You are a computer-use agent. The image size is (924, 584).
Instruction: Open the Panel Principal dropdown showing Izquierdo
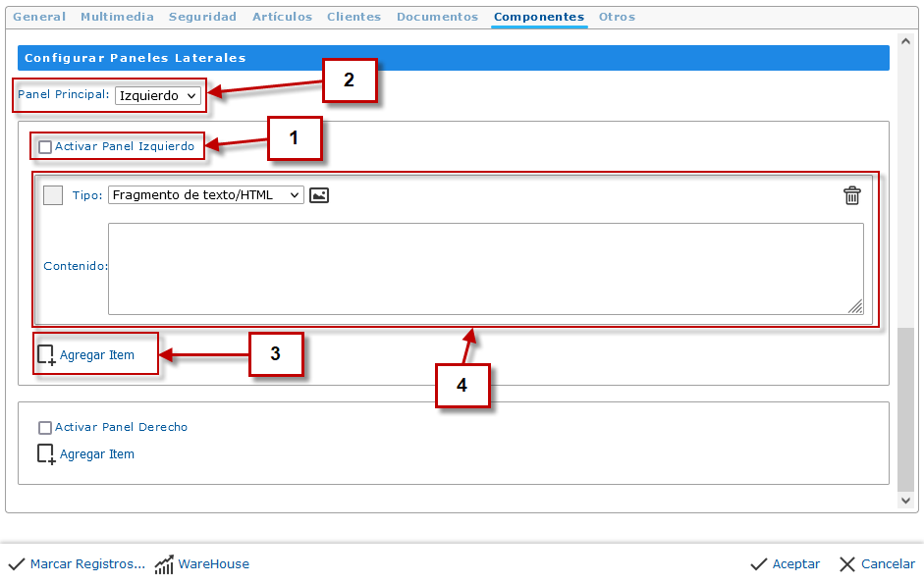(x=158, y=95)
